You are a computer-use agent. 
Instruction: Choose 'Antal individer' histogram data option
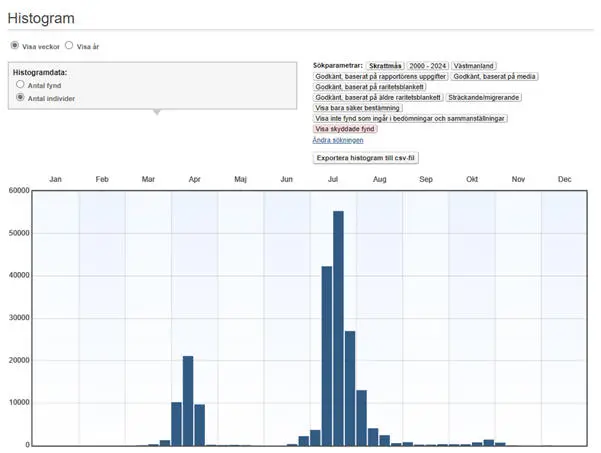(21, 98)
